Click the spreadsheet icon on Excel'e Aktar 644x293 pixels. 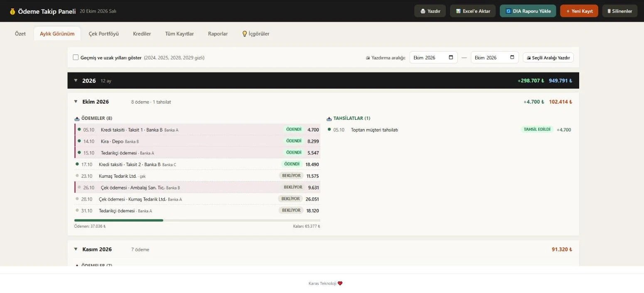click(458, 11)
